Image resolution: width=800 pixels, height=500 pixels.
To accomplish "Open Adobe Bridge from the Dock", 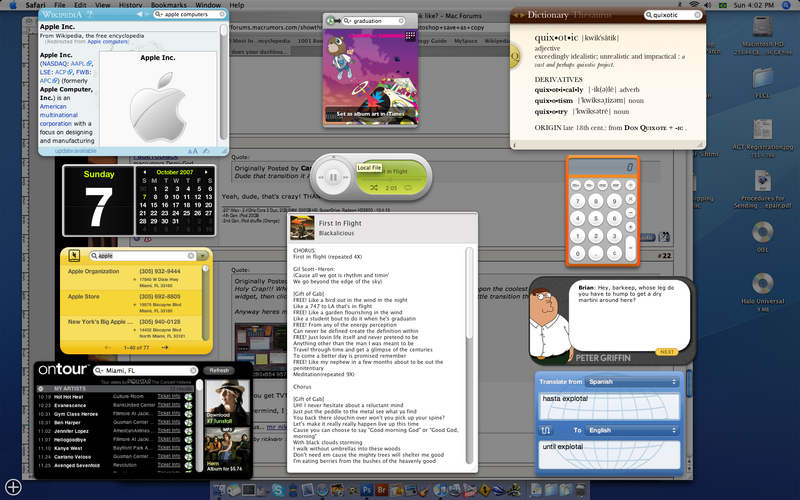I will [381, 490].
